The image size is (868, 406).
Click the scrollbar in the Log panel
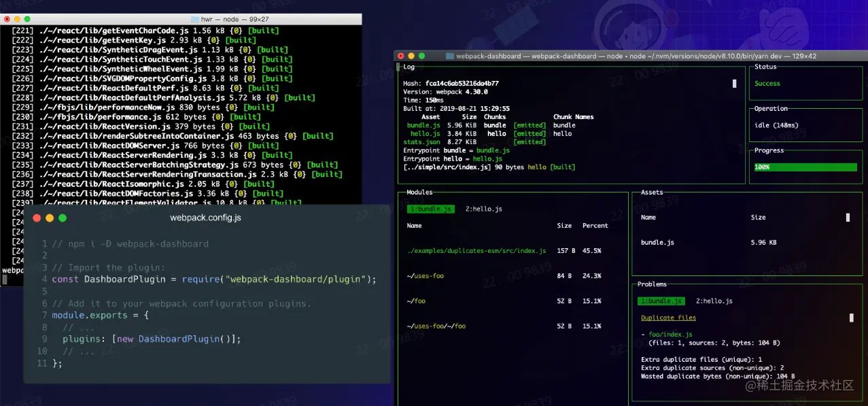point(734,84)
